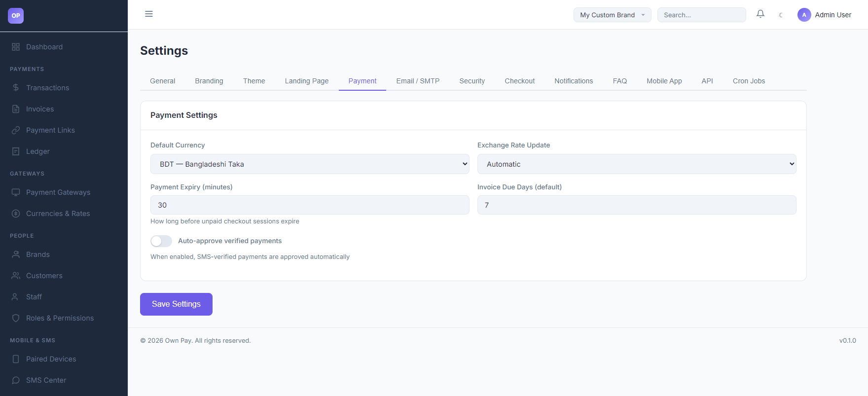This screenshot has height=396, width=868.
Task: Click the Dashboard grid icon in the sidebar
Action: pos(16,47)
